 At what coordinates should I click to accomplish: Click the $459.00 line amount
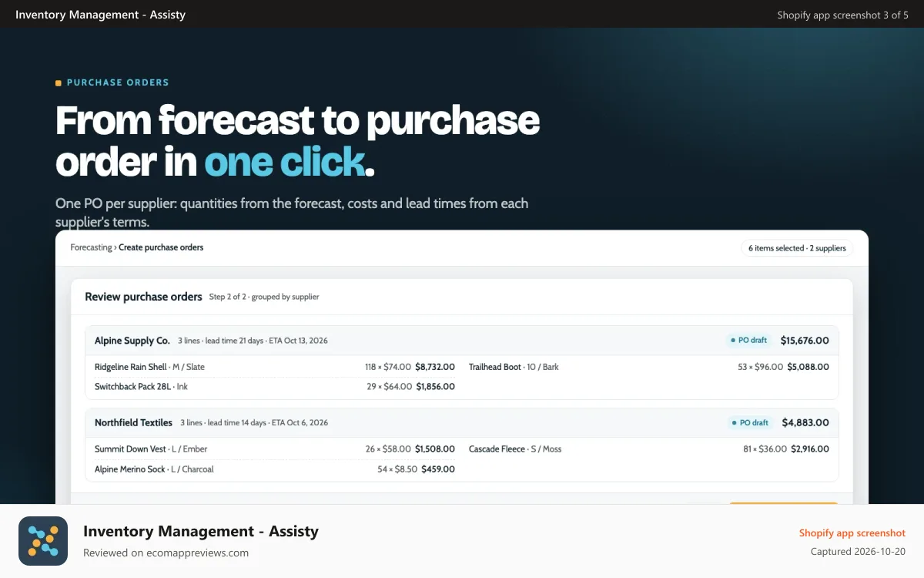pos(437,469)
